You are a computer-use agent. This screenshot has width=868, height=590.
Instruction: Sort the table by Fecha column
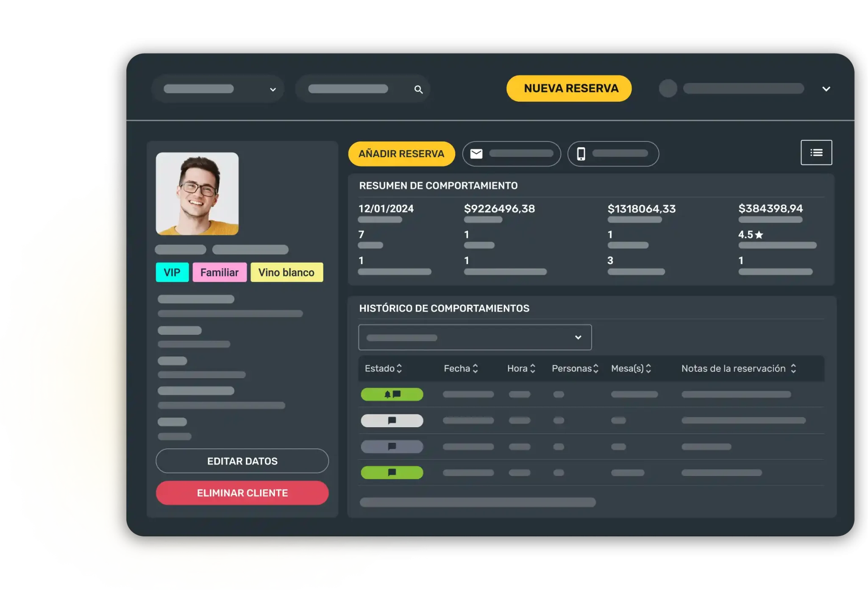(475, 368)
